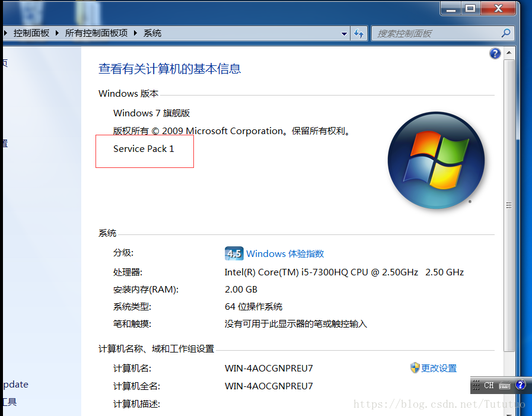Expand arrow after 控制面板 breadcrumb
This screenshot has height=416, width=532.
point(57,33)
